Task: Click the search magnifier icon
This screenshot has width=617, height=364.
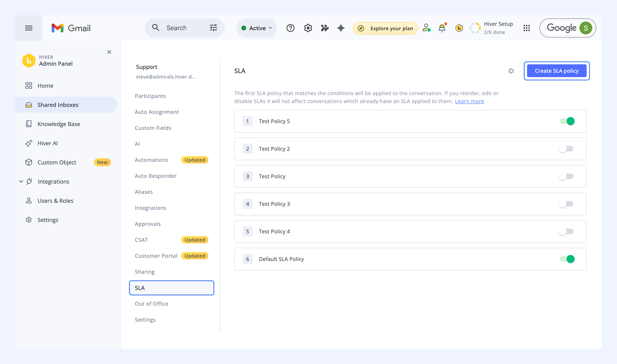Action: (x=156, y=28)
